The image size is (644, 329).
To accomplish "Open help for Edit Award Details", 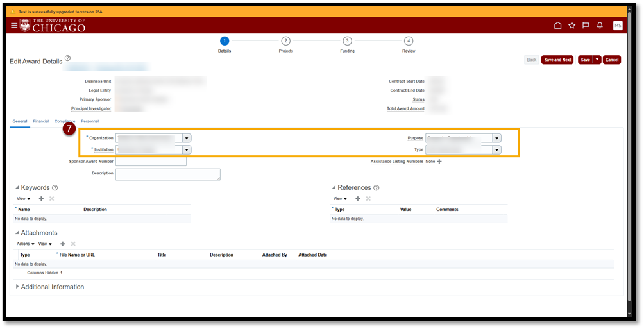I will coord(68,58).
